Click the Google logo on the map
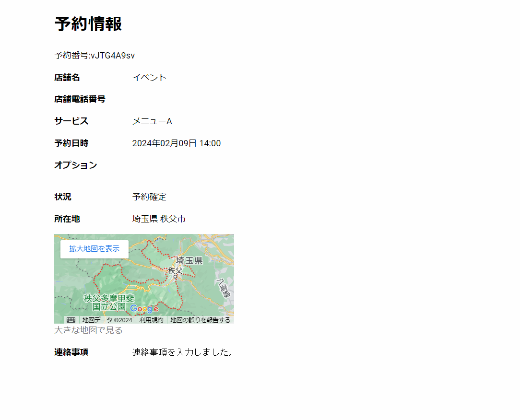The image size is (520, 420). (x=144, y=309)
